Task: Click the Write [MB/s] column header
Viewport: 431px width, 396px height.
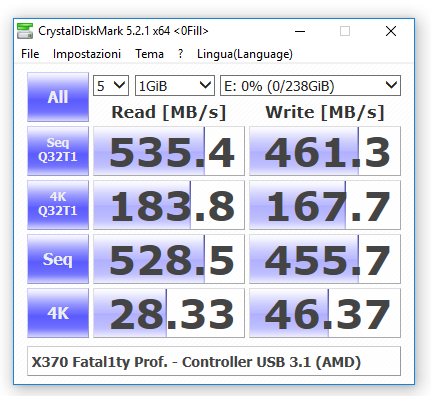Action: pos(325,112)
